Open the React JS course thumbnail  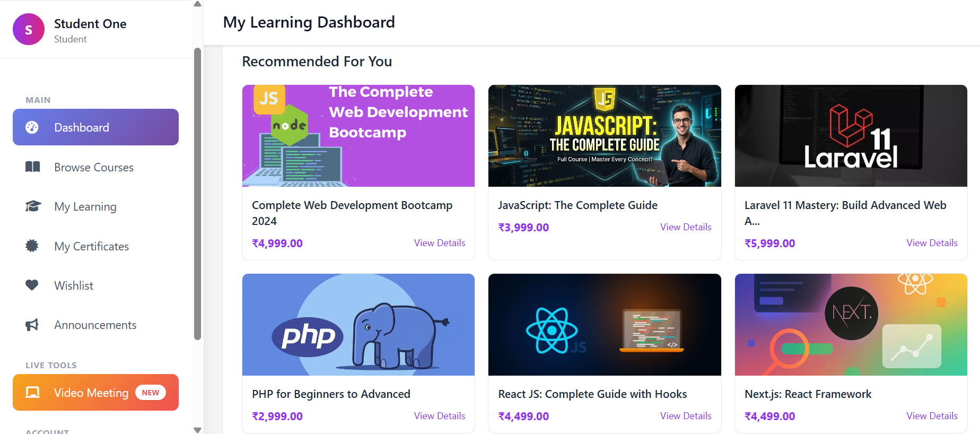tap(605, 325)
